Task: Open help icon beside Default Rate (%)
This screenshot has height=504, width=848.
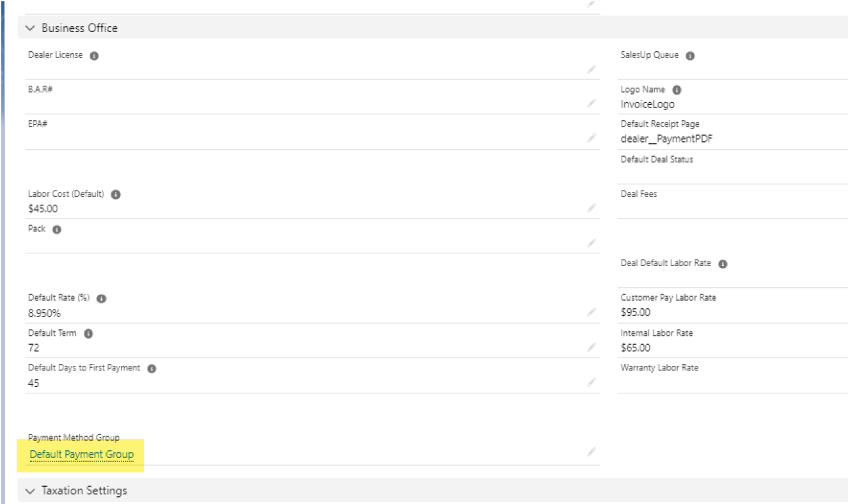Action: [101, 299]
